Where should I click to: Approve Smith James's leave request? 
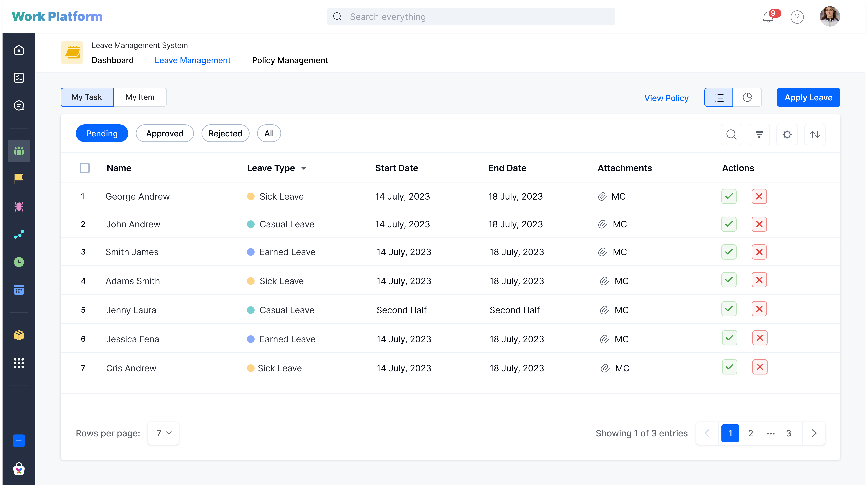(x=729, y=252)
